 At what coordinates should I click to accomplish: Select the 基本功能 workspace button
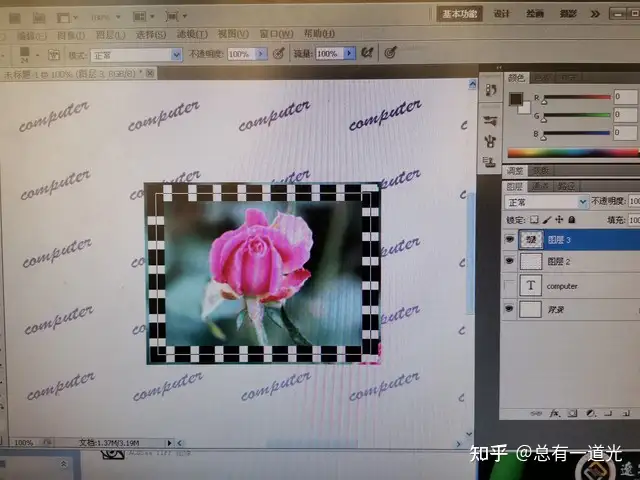[x=460, y=14]
